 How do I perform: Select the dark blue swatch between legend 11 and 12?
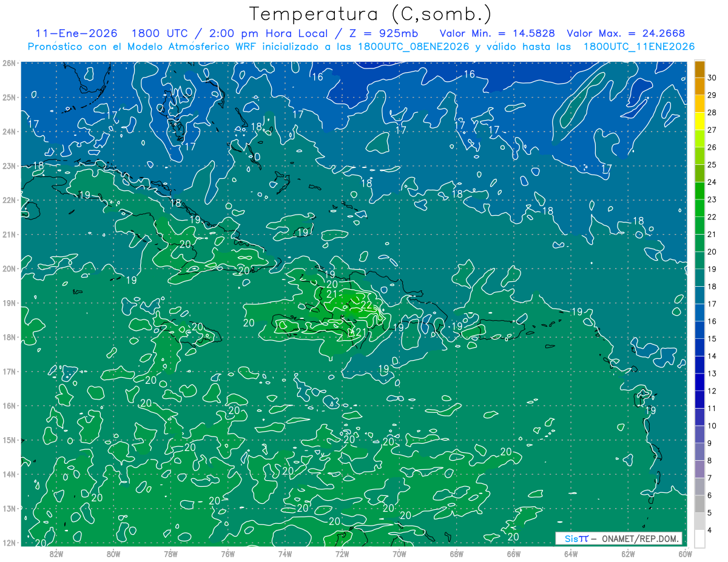[x=700, y=399]
